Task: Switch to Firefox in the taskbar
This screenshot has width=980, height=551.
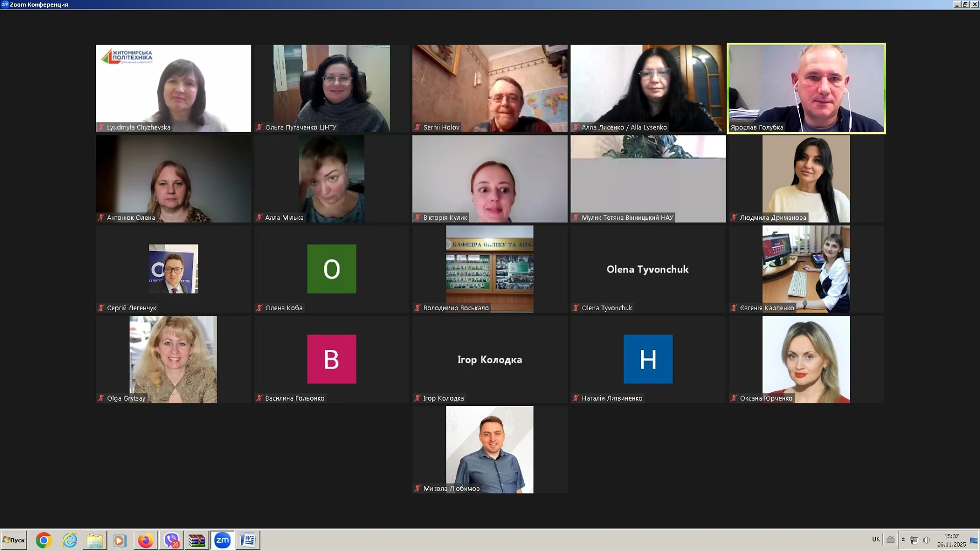Action: point(146,541)
